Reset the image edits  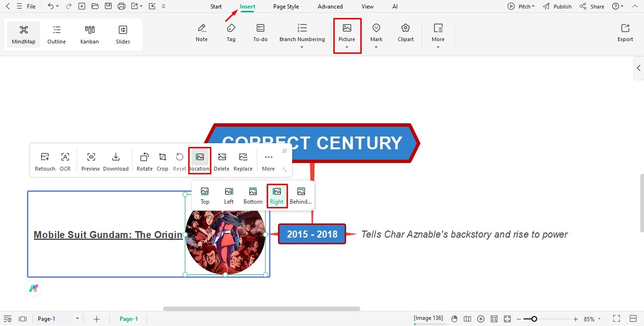[x=180, y=162]
